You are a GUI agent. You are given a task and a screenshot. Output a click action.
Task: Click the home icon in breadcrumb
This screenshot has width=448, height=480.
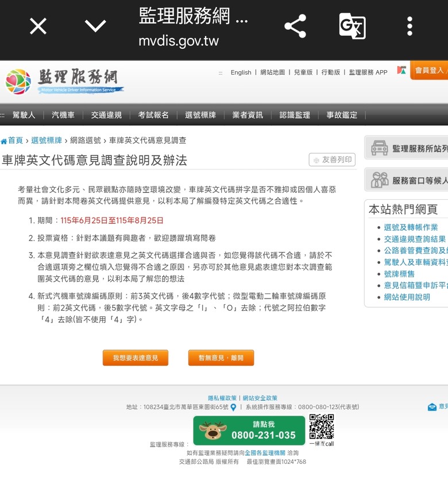3,141
